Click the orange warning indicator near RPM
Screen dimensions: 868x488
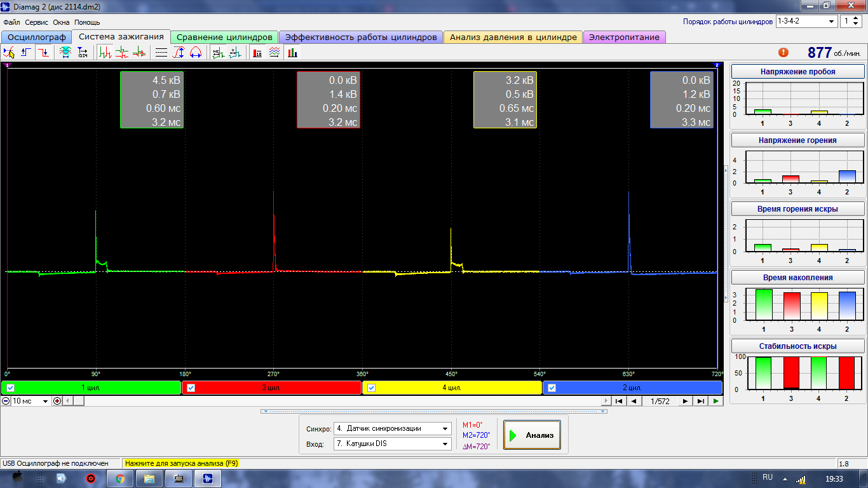click(783, 53)
